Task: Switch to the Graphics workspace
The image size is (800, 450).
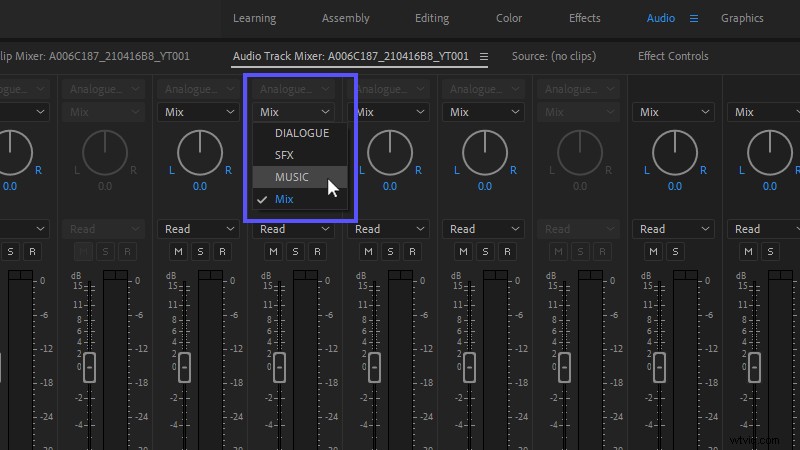Action: (x=742, y=18)
